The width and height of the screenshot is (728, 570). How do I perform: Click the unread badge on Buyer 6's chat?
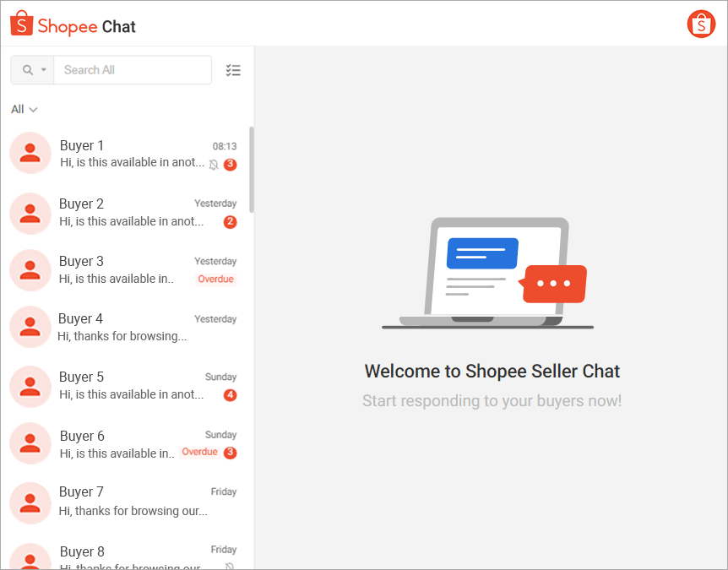[229, 452]
